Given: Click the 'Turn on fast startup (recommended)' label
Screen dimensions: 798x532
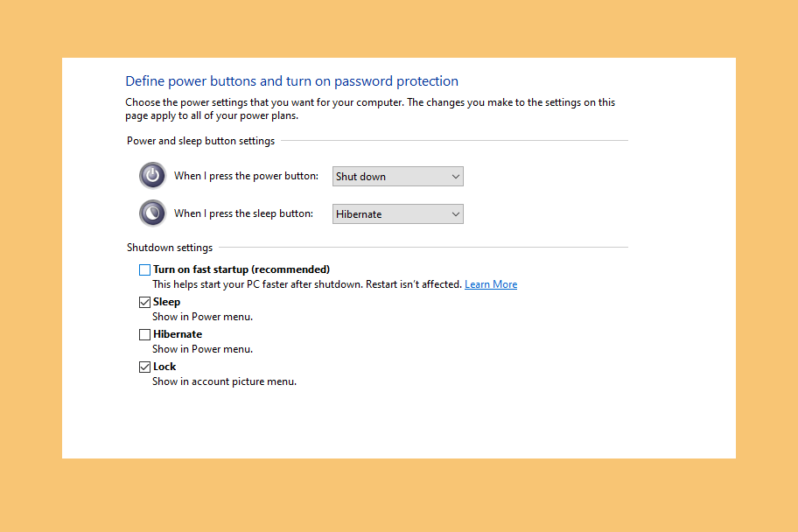Looking at the screenshot, I should (241, 269).
